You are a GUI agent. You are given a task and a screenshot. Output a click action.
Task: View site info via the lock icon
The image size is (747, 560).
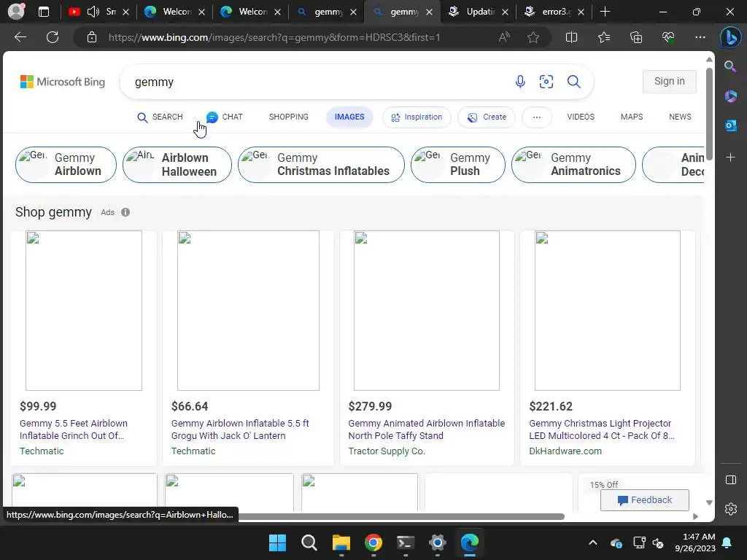point(92,37)
